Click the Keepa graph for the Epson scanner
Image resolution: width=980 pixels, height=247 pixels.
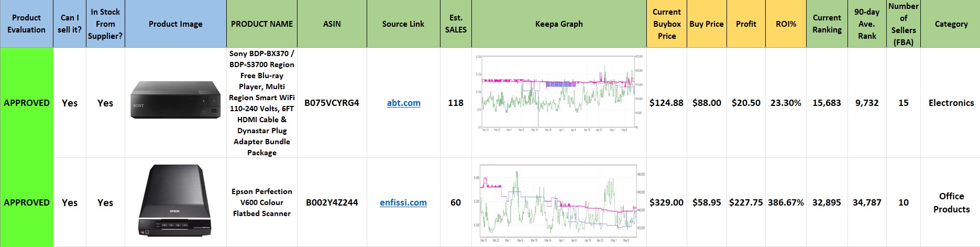(559, 203)
